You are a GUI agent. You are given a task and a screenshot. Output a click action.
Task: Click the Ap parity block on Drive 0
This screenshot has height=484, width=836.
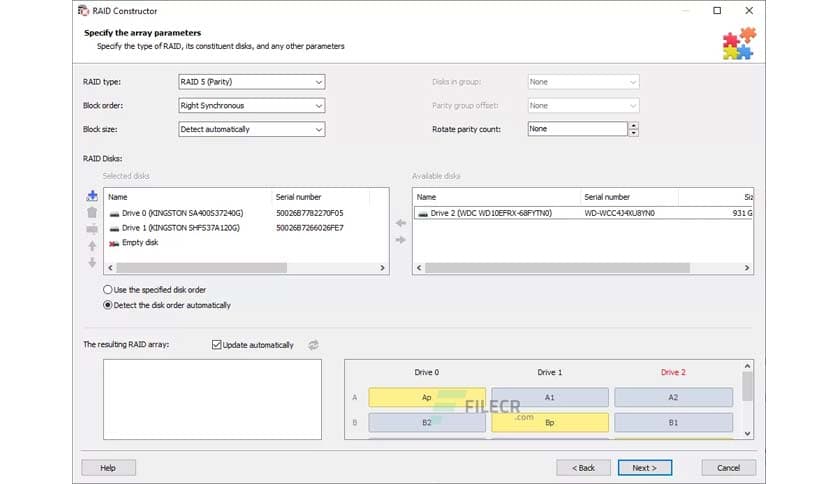click(x=427, y=397)
